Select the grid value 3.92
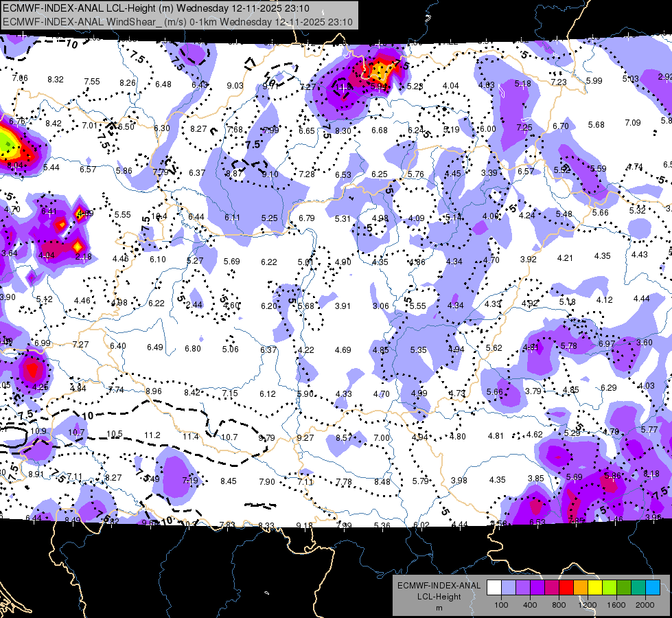The height and width of the screenshot is (618, 672). pyautogui.click(x=528, y=259)
